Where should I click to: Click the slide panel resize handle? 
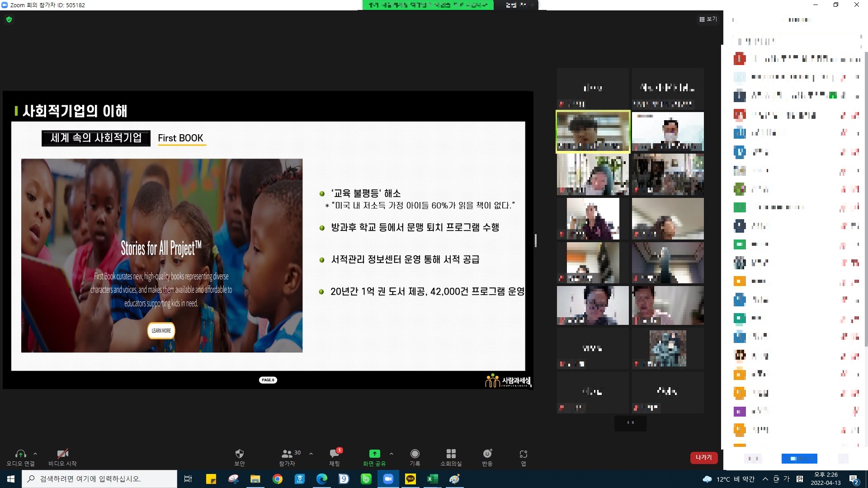point(536,240)
